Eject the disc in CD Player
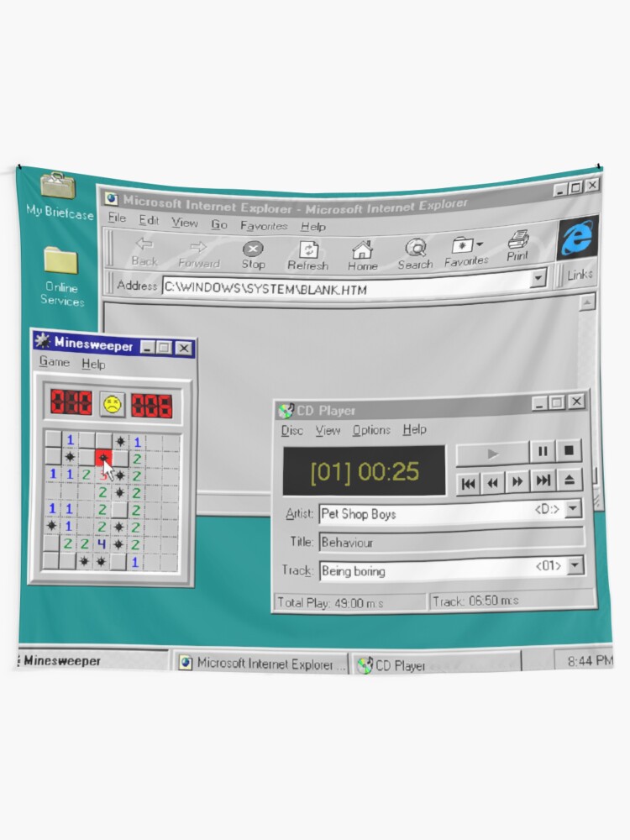 [570, 480]
